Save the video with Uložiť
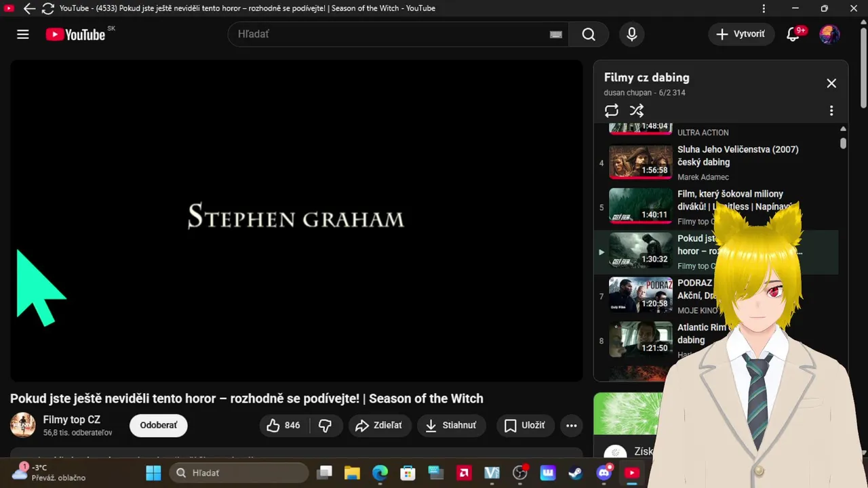 point(525,425)
